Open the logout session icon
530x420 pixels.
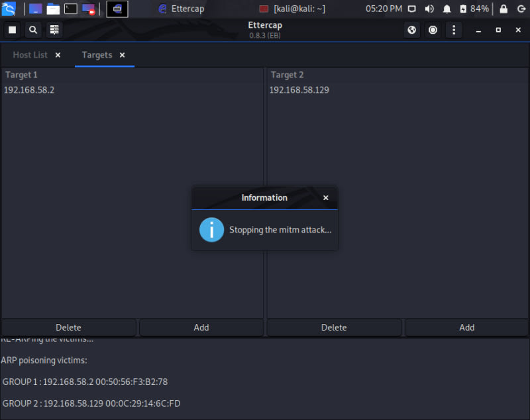521,9
